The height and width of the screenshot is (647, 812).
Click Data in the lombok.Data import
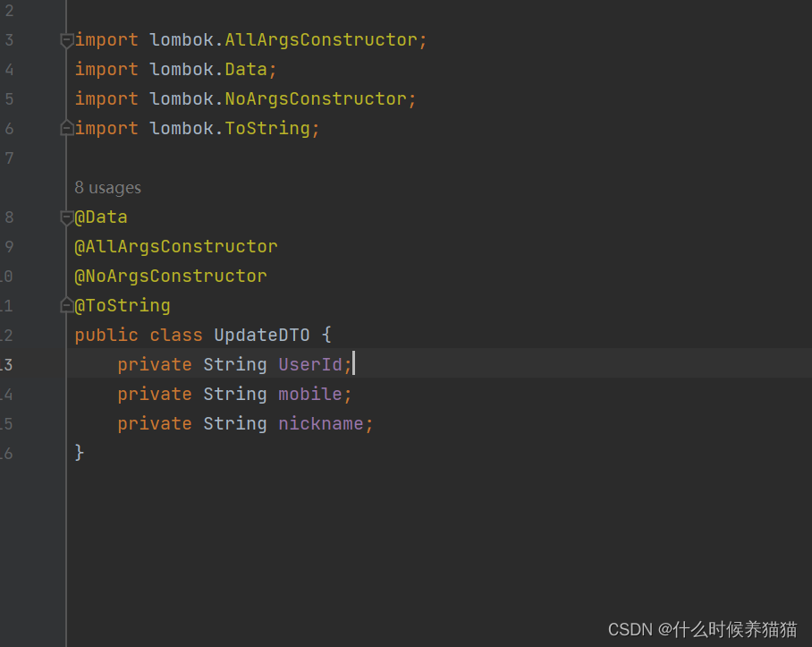coord(246,70)
